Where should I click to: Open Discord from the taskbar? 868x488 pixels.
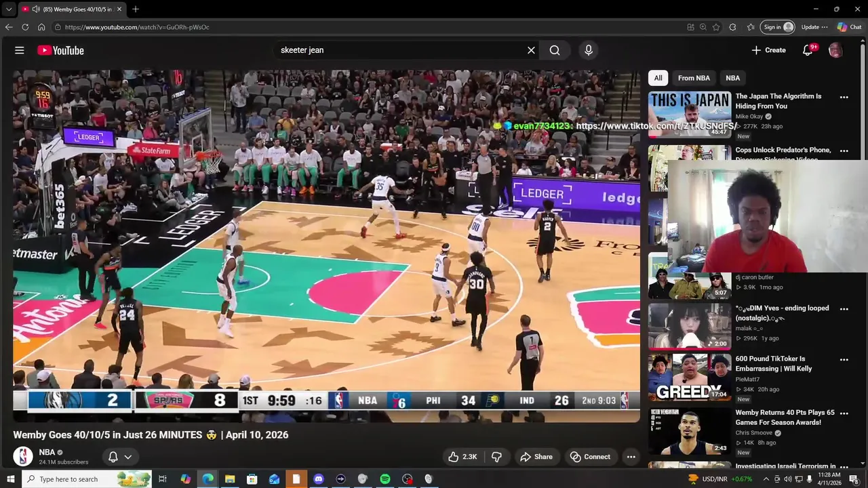[x=319, y=479]
